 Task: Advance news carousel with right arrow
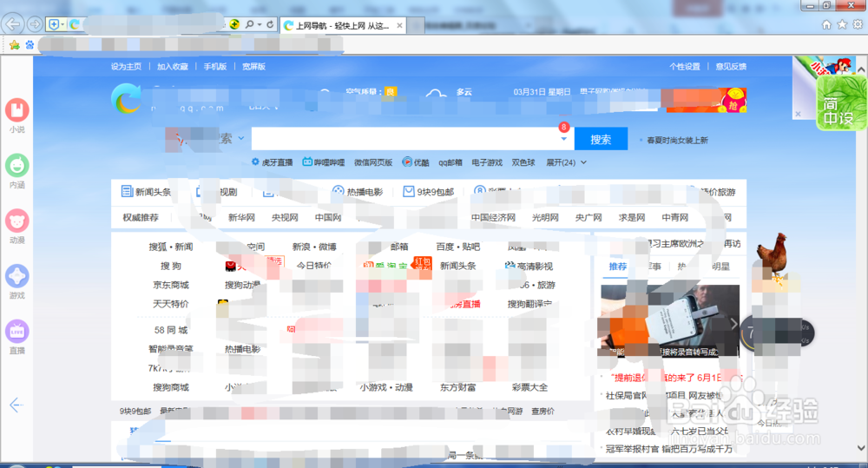click(x=733, y=324)
